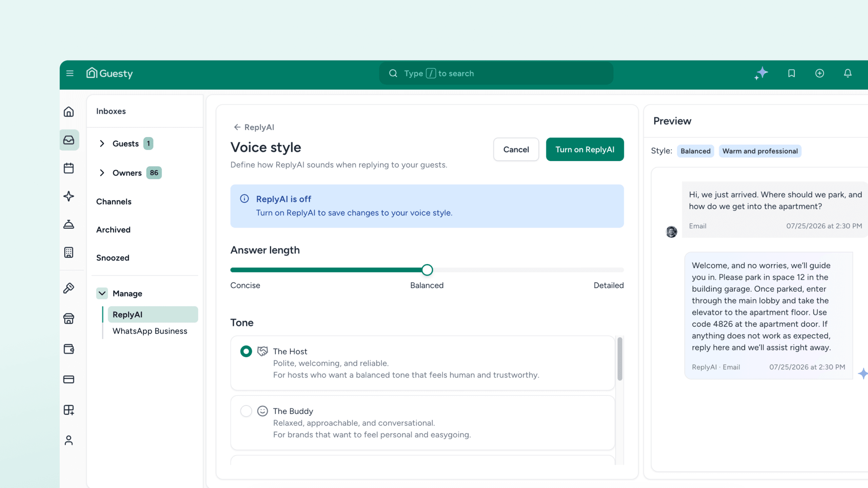Select The Buddy tone radio button
Image resolution: width=868 pixels, height=488 pixels.
click(x=246, y=411)
